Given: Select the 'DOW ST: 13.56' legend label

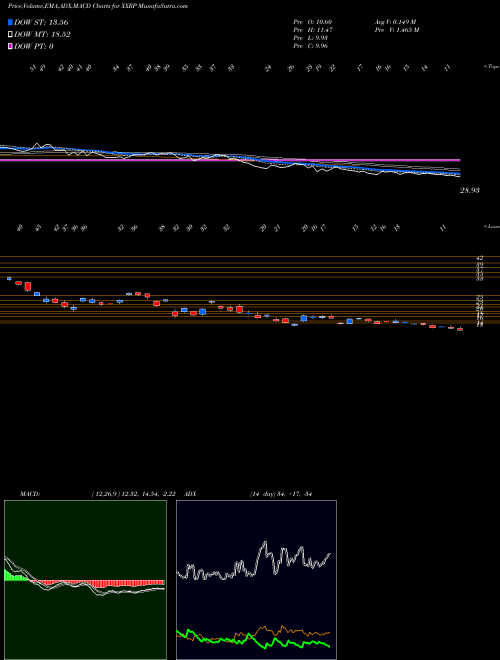Looking at the screenshot, I should pos(41,22).
